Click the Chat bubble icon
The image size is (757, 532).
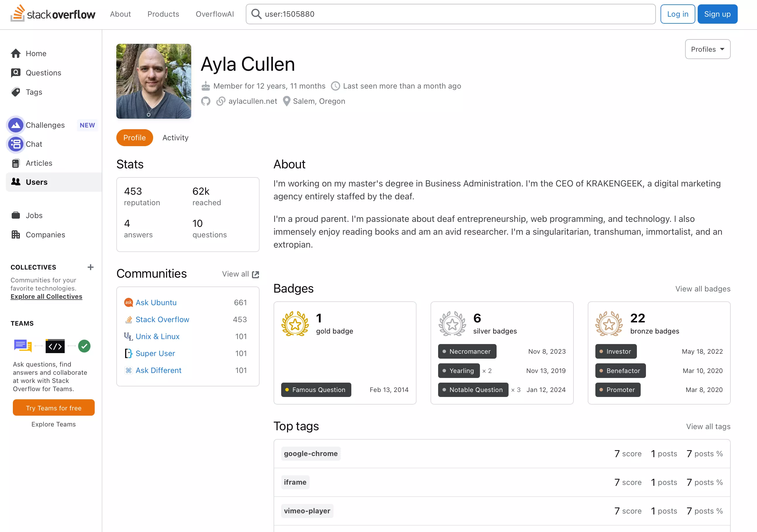click(15, 144)
